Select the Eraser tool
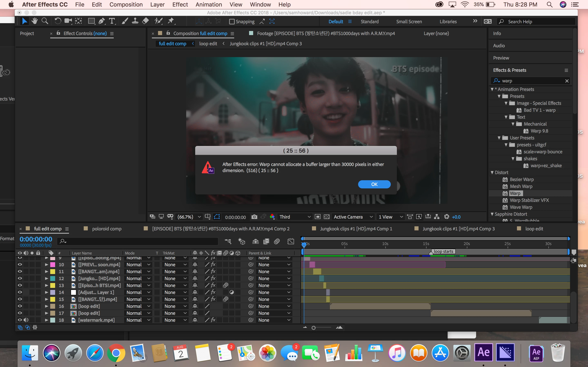Screen dimensions: 588x367 point(145,21)
